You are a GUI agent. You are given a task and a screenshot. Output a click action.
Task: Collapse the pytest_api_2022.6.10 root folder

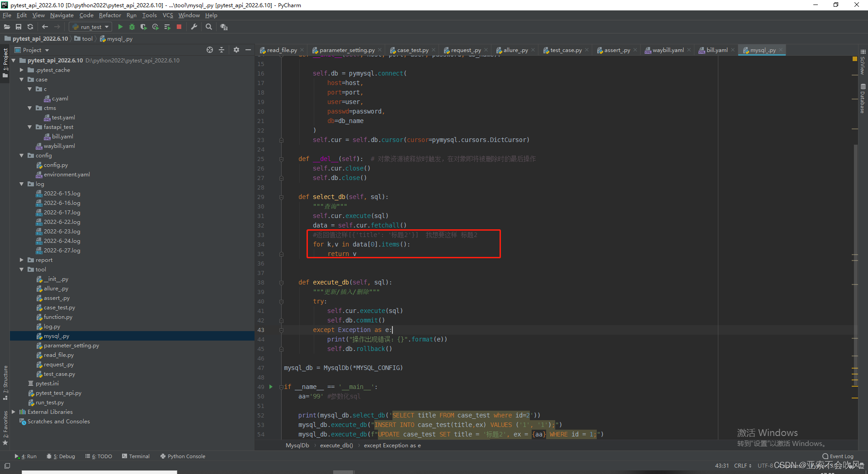pos(14,61)
